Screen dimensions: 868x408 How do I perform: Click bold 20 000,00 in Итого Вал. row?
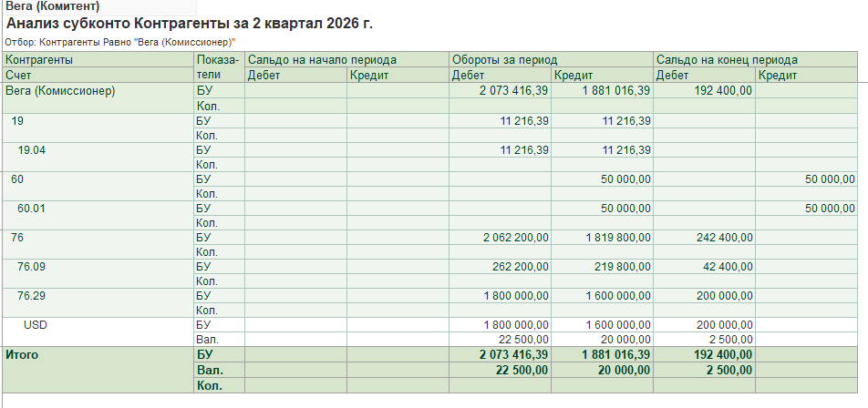(625, 370)
